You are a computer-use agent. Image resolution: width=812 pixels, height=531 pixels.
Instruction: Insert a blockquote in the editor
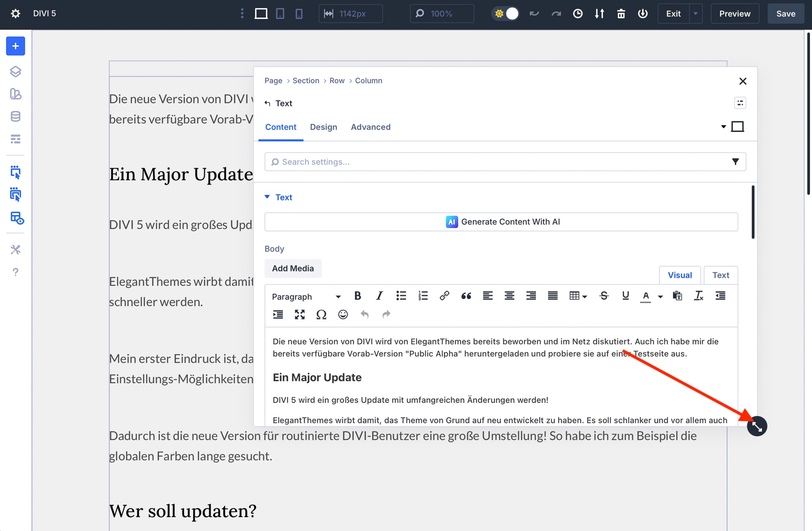pyautogui.click(x=466, y=296)
